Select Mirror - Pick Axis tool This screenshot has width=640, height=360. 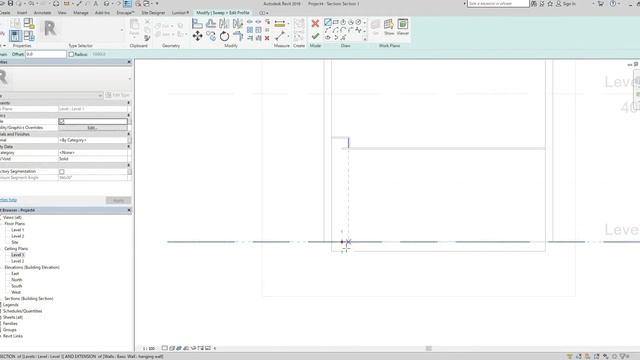[224, 23]
